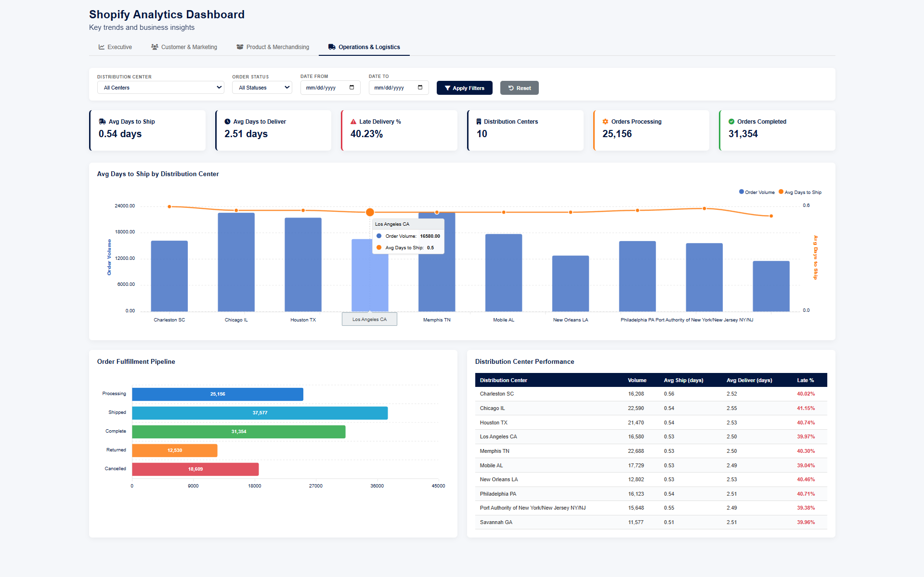Hide the Los Angeles CA bar via its axis label
Image resolution: width=924 pixels, height=577 pixels.
pos(369,319)
